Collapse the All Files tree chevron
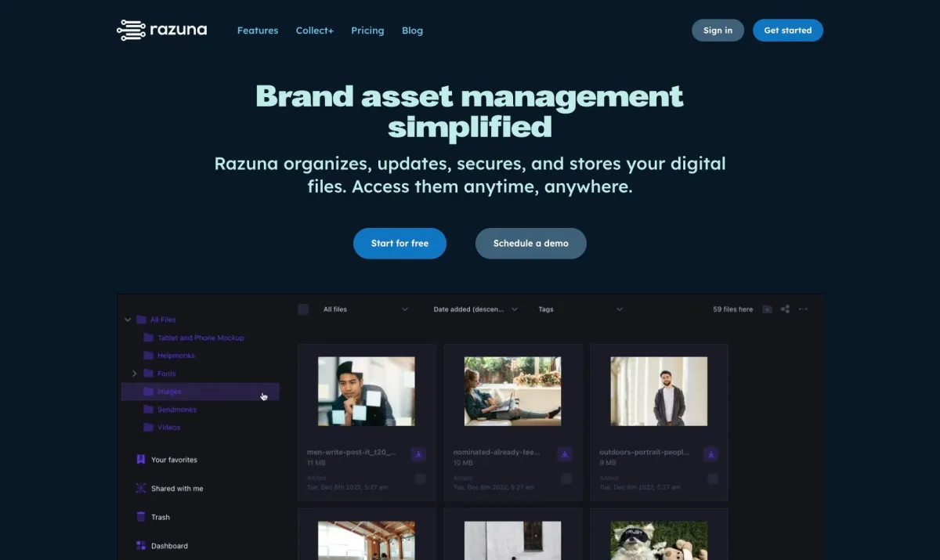The image size is (940, 560). pyautogui.click(x=128, y=320)
